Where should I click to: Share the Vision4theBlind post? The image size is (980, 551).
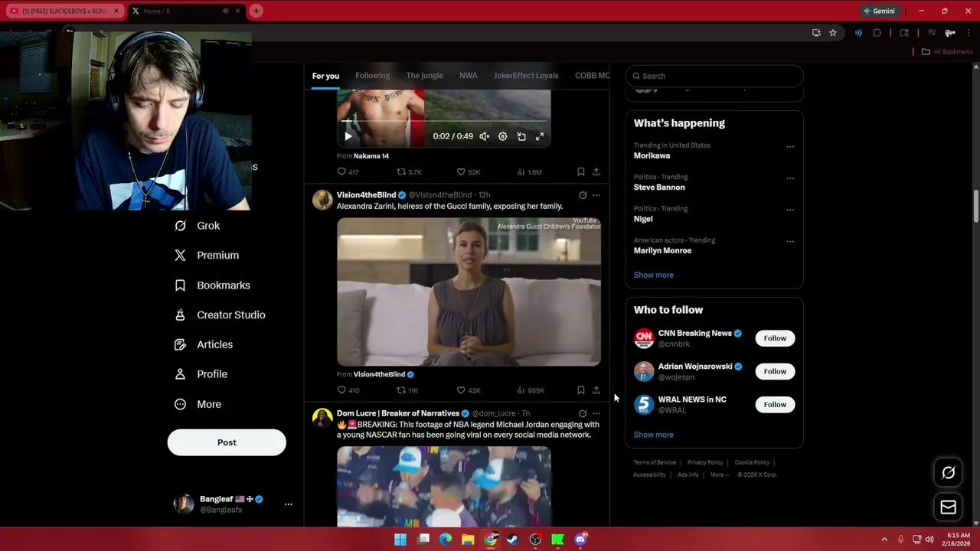click(x=596, y=390)
